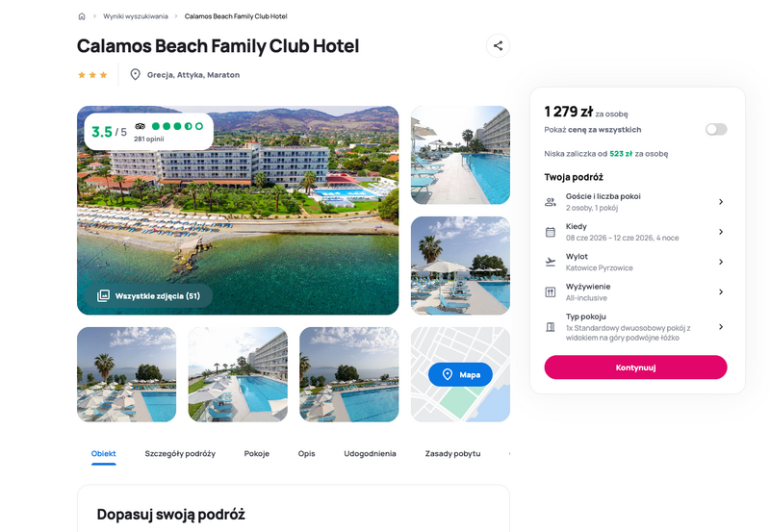This screenshot has height=532, width=770.
Task: Click the guests icon beside Goście i liczba pokoi
Action: (551, 202)
